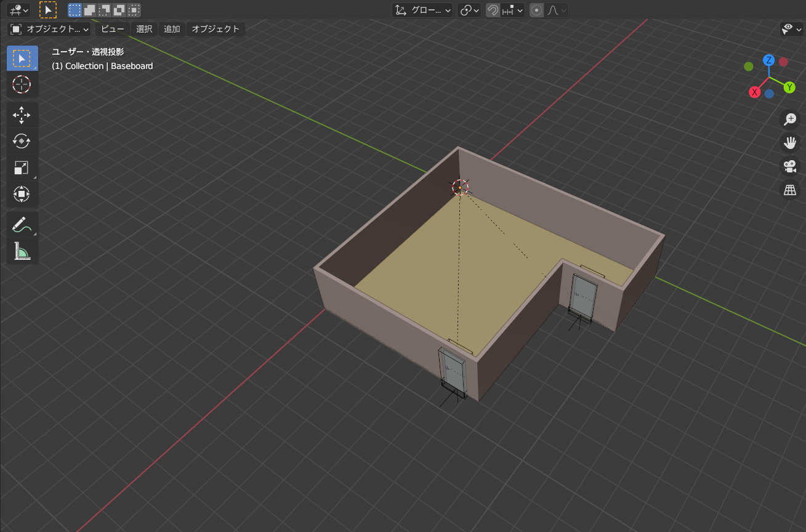Pick the Rotate tool
This screenshot has height=532, width=806.
pyautogui.click(x=22, y=141)
